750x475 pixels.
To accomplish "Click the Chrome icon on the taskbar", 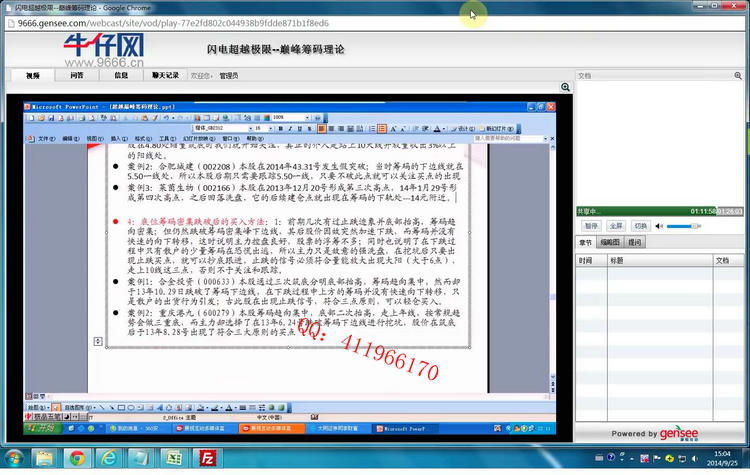I will (77, 458).
